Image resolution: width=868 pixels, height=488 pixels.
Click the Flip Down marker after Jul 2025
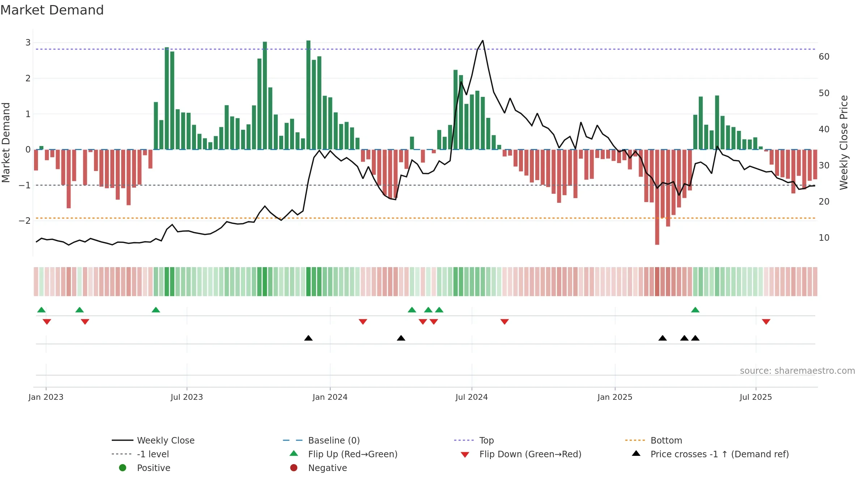click(766, 322)
